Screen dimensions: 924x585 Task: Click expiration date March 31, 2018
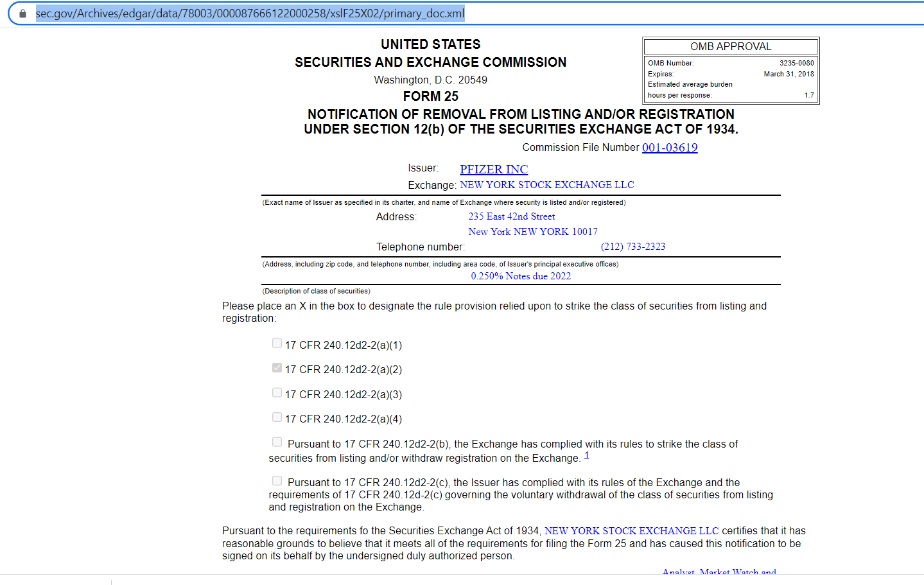tap(789, 74)
